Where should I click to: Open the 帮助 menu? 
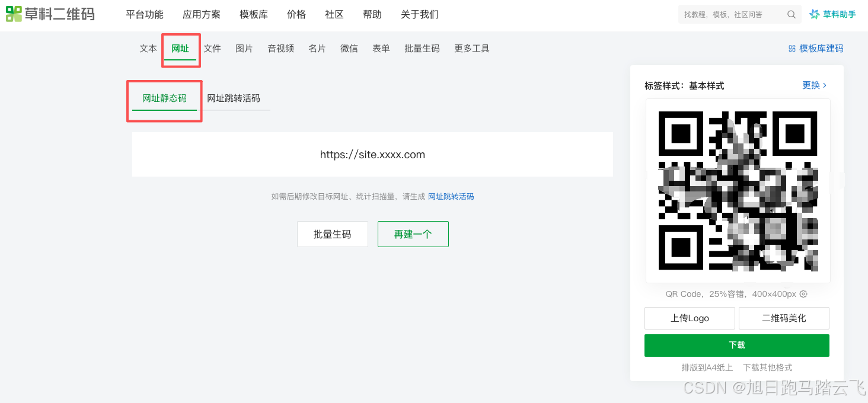pyautogui.click(x=372, y=15)
